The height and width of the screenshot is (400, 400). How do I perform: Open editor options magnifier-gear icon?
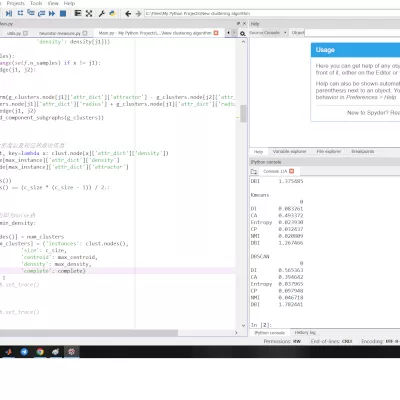point(243,33)
